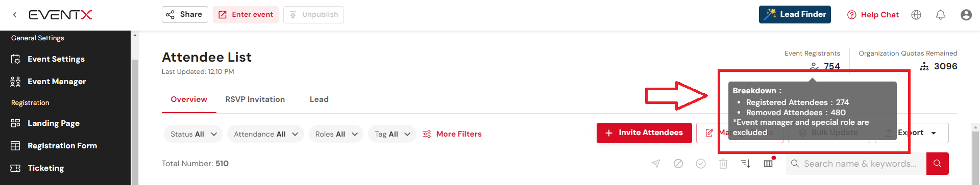The height and width of the screenshot is (185, 980).
Task: Open the column settings icon
Action: pos(768,164)
